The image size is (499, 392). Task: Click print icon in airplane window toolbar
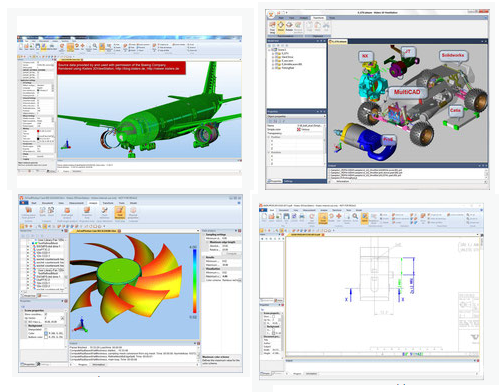(52, 47)
